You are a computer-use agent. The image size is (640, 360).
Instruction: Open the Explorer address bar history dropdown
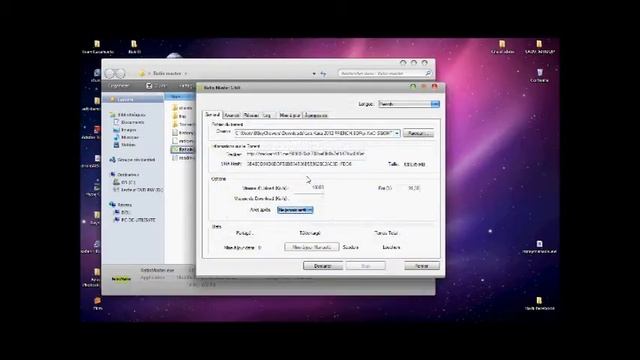tap(313, 74)
